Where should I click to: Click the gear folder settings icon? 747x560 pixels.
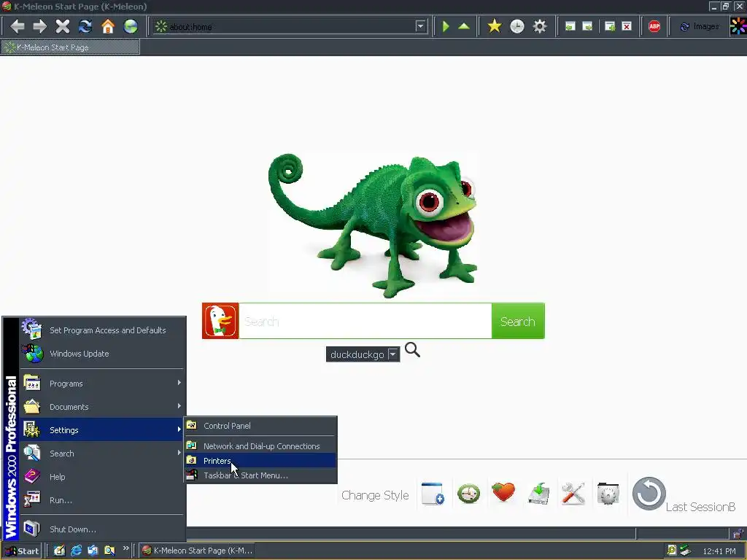(x=608, y=494)
